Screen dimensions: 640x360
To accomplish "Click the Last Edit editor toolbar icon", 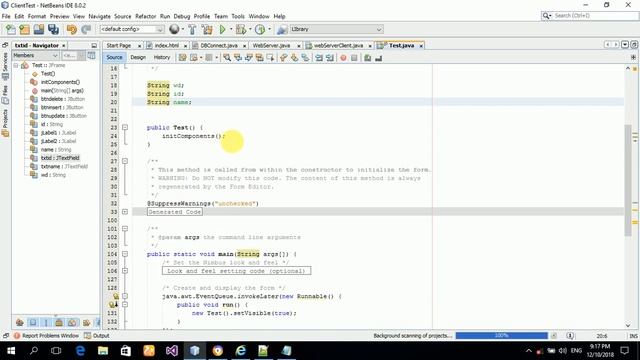I will (x=182, y=58).
